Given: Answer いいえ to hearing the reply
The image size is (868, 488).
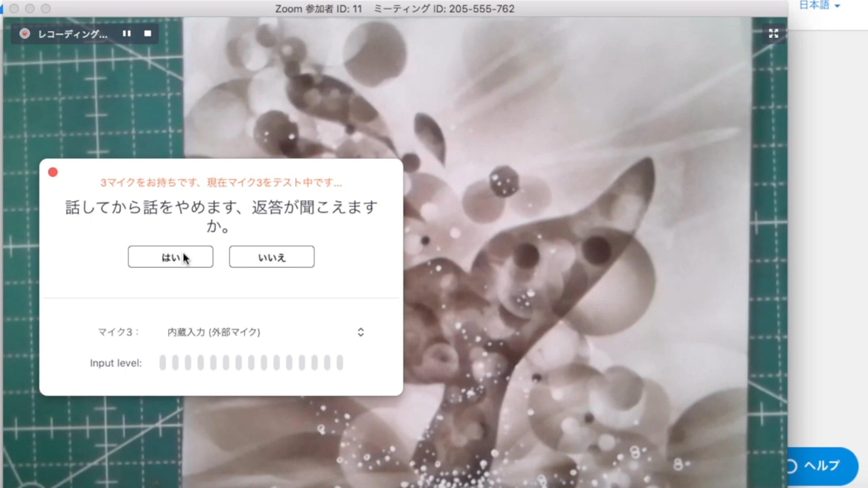Looking at the screenshot, I should coord(272,257).
